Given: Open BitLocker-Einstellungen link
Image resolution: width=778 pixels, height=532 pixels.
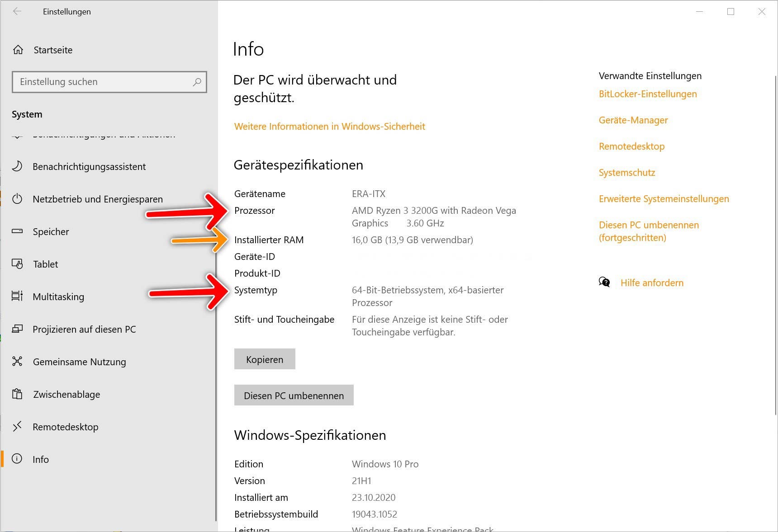Looking at the screenshot, I should [648, 94].
